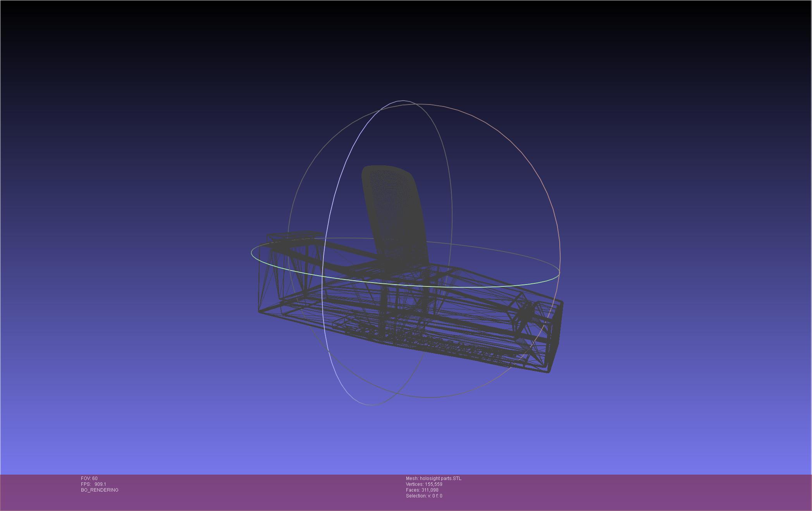Click the FPS counter text
The image size is (812, 511).
pos(93,484)
